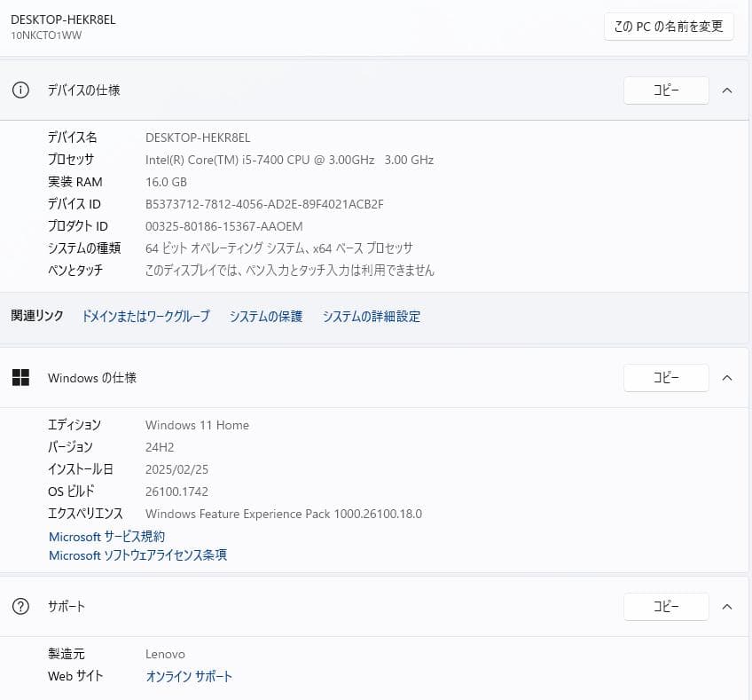
Task: Collapse the Windows の仕様 section chevron
Action: [x=727, y=377]
